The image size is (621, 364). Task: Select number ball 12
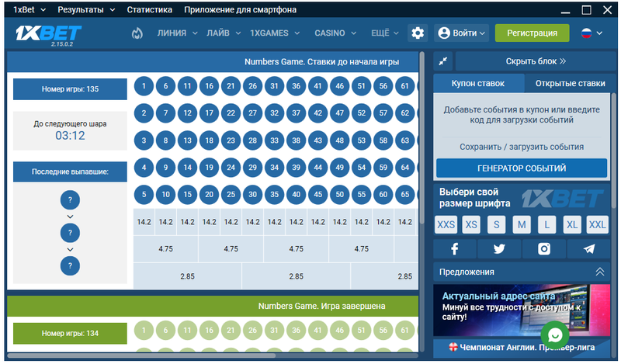187,113
